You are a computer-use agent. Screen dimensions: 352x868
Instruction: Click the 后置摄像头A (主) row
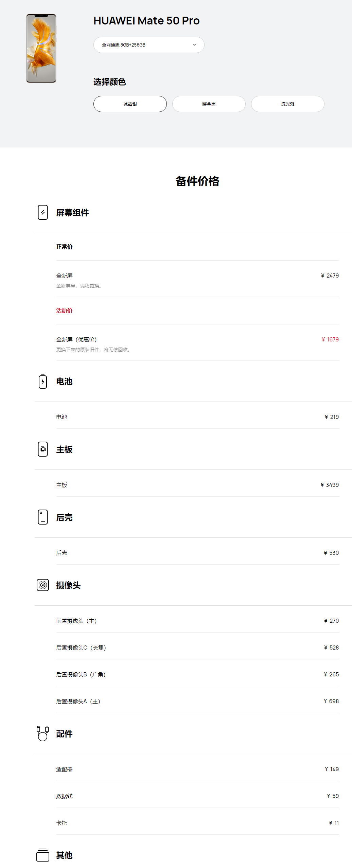coord(78,701)
